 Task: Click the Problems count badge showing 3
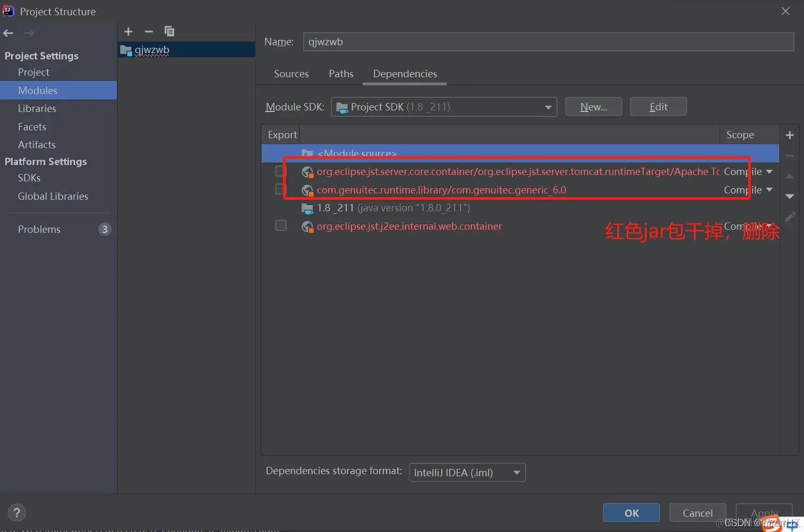pyautogui.click(x=105, y=229)
